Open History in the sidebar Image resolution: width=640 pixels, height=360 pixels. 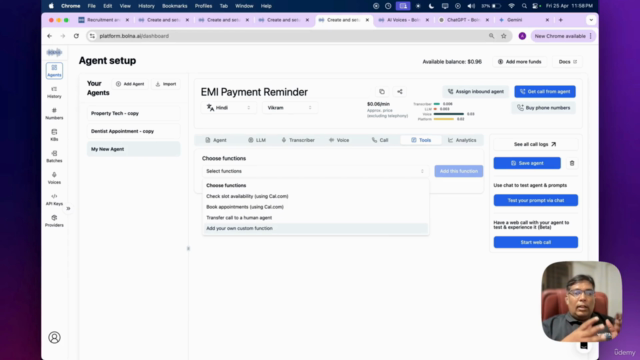[54, 92]
